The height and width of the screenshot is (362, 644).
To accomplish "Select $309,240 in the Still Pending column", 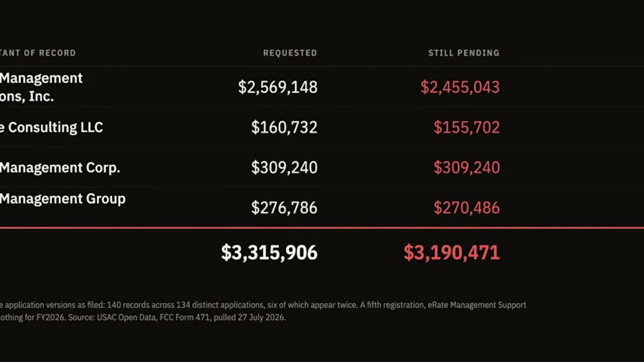I will (466, 167).
